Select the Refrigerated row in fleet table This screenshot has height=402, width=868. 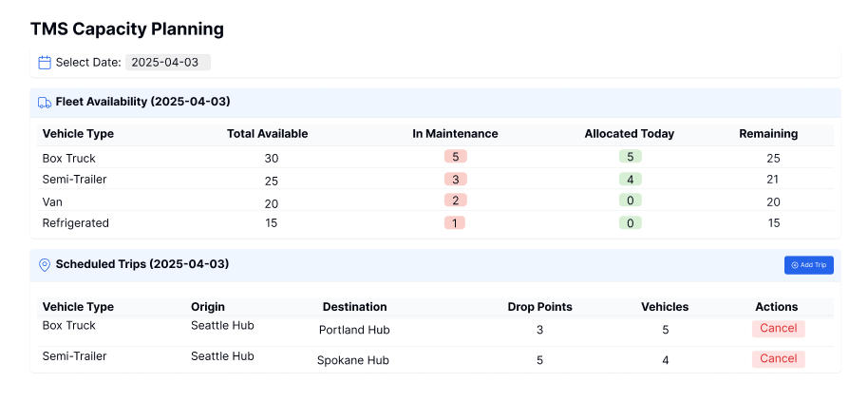point(435,223)
